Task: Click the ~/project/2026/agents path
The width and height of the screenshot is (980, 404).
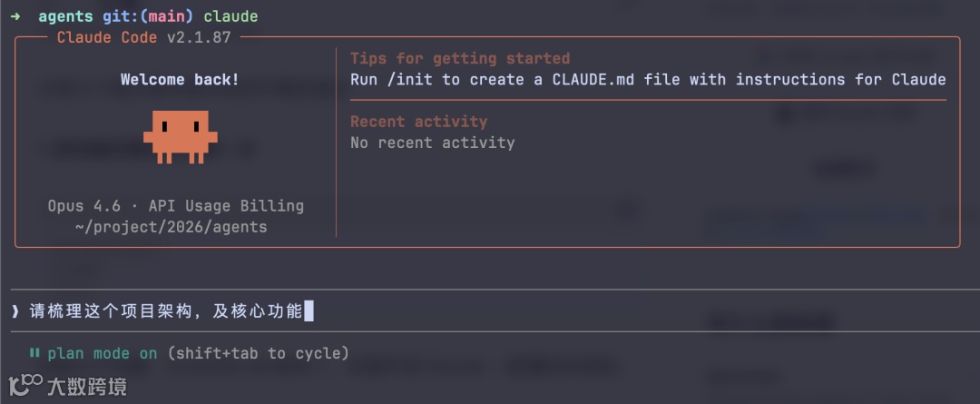Action: tap(171, 227)
